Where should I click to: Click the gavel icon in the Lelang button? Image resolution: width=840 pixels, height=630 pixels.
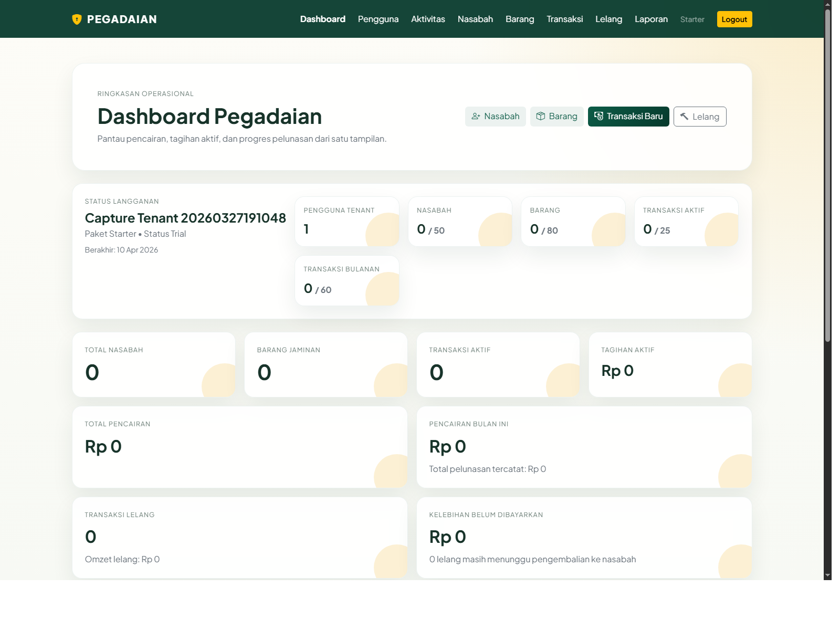click(x=685, y=117)
